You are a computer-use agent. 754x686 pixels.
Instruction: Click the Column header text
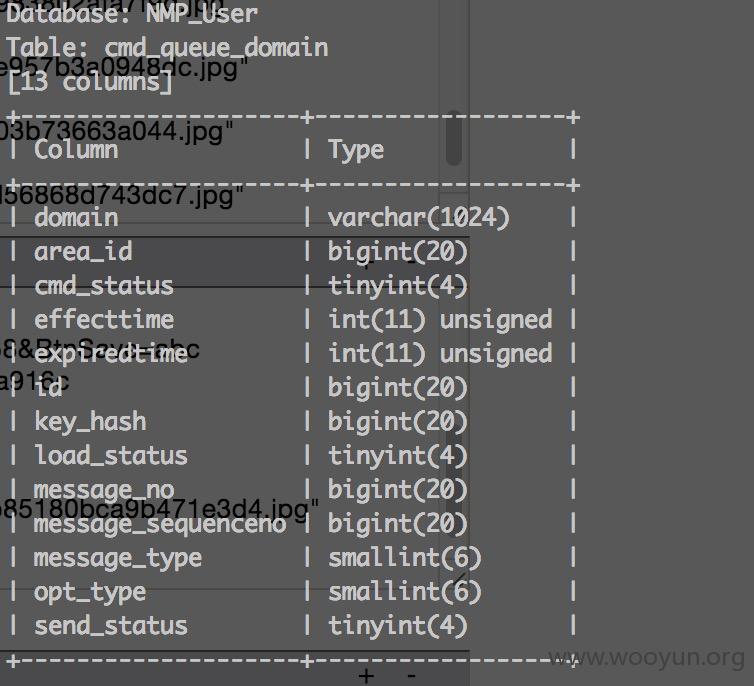(76, 150)
